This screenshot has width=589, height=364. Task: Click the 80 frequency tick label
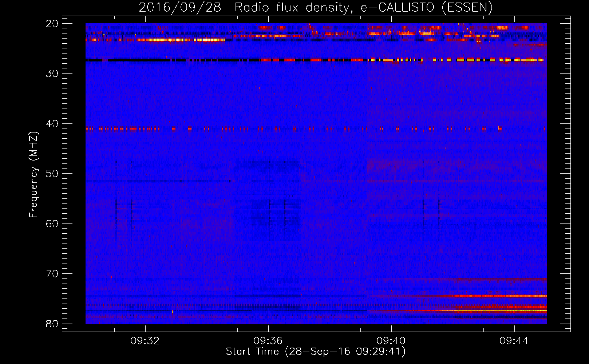[x=52, y=324]
